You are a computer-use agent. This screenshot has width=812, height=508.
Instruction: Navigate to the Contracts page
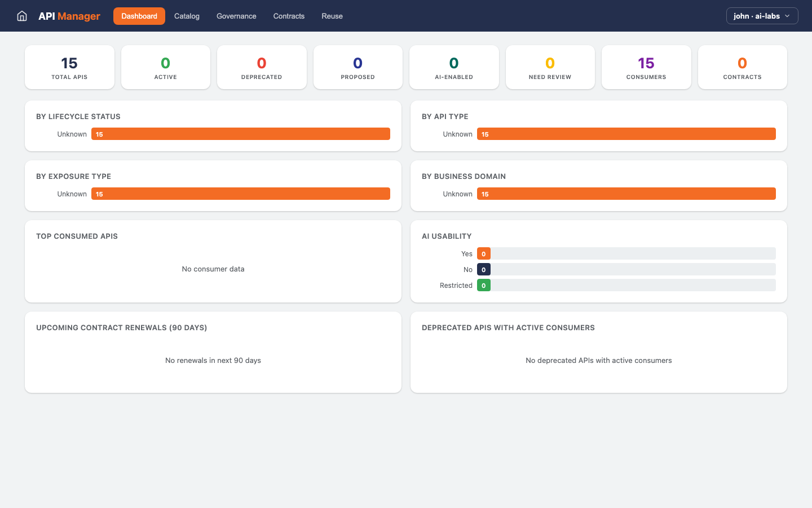point(288,16)
